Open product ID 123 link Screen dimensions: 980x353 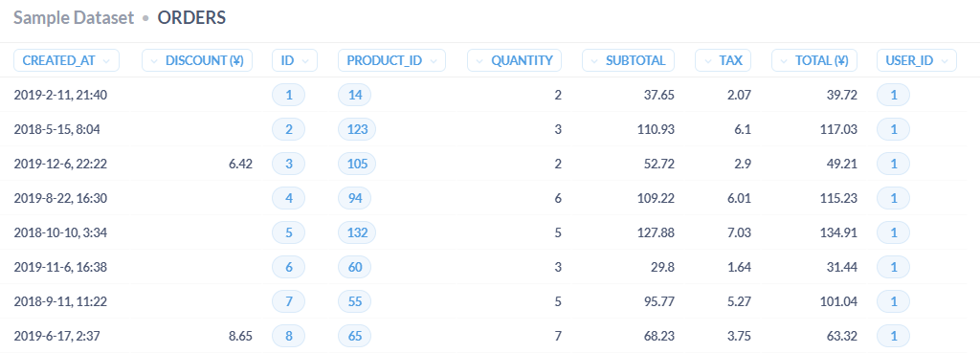[358, 129]
